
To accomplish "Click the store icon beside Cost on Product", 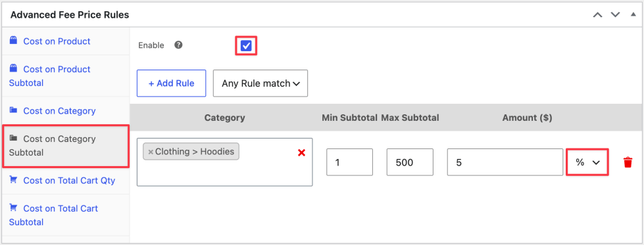I will 14,41.
